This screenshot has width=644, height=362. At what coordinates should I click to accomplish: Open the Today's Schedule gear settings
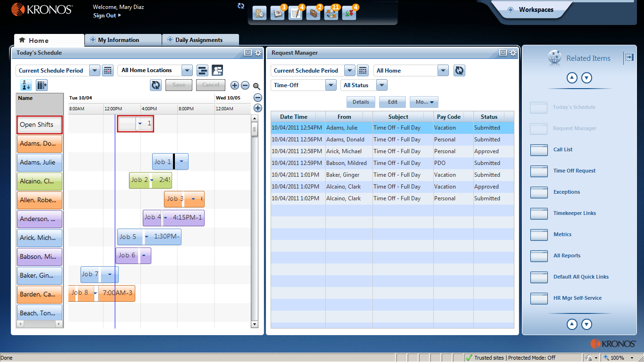258,53
